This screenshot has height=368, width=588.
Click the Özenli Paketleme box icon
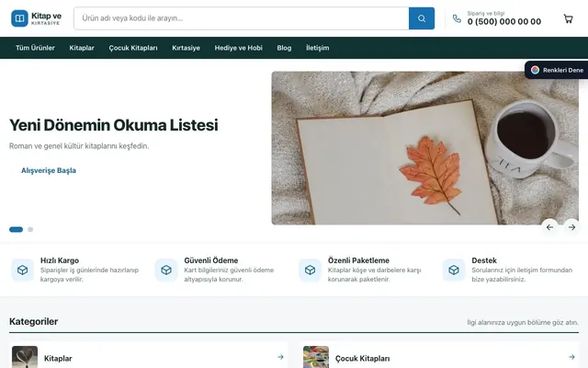(x=310, y=270)
